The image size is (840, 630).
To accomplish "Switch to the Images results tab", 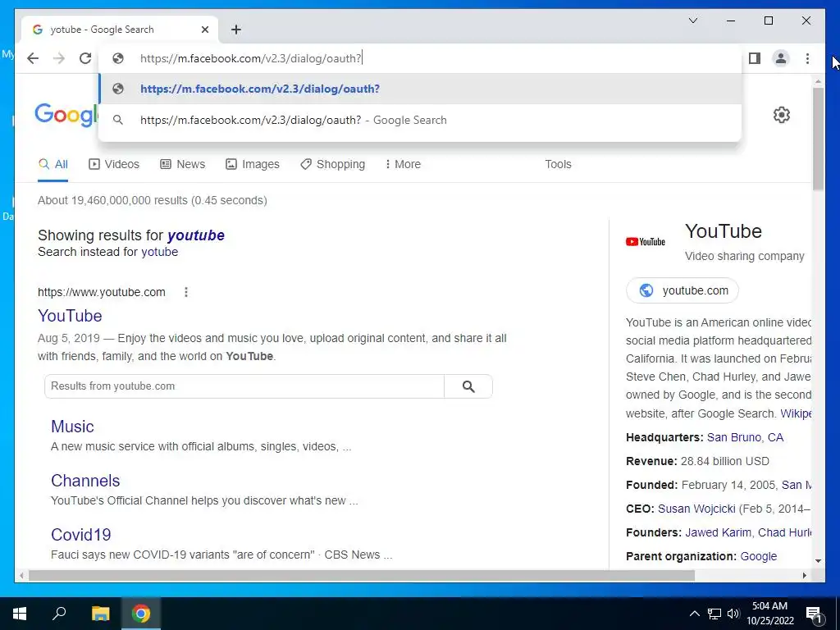I will 253,164.
